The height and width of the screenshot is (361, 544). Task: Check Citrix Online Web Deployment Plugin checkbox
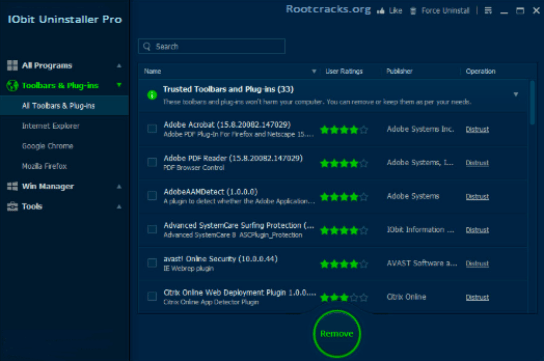pyautogui.click(x=152, y=296)
